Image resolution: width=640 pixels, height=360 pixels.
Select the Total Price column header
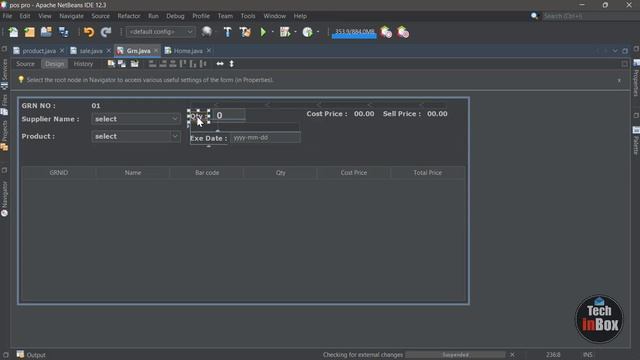pos(427,173)
